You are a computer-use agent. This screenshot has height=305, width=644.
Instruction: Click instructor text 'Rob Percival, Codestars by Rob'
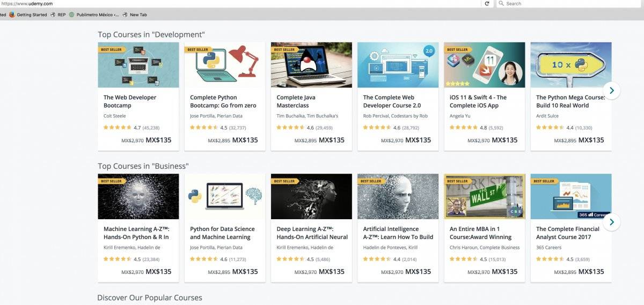click(x=396, y=116)
